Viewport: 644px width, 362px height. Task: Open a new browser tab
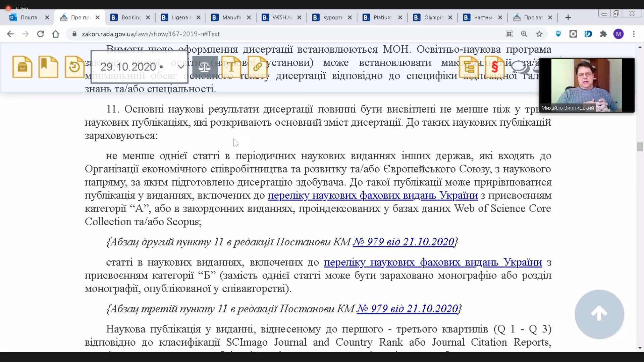point(568,17)
